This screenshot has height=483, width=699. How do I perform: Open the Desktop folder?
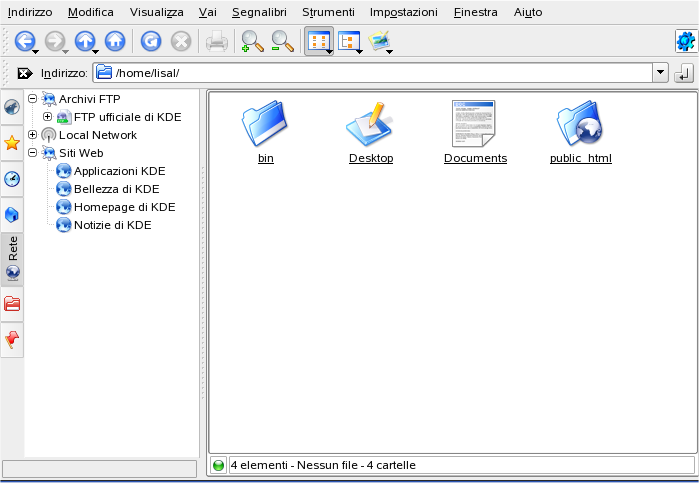click(371, 132)
